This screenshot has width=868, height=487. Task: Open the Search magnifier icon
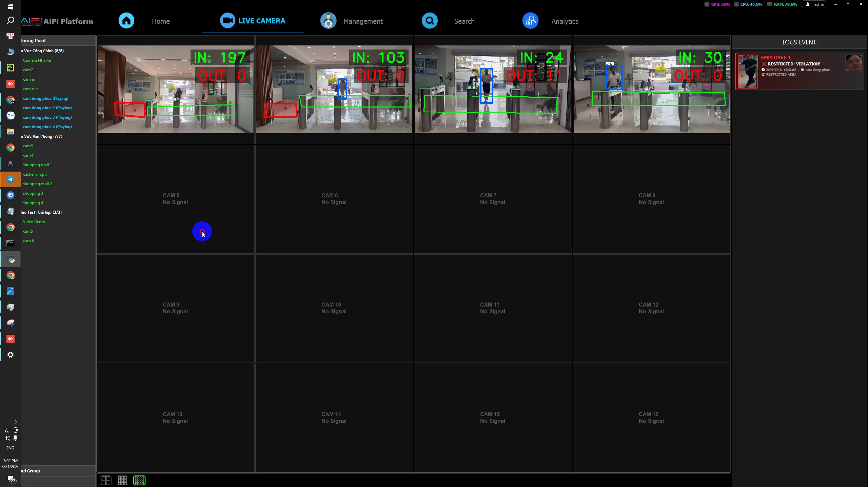coord(430,21)
